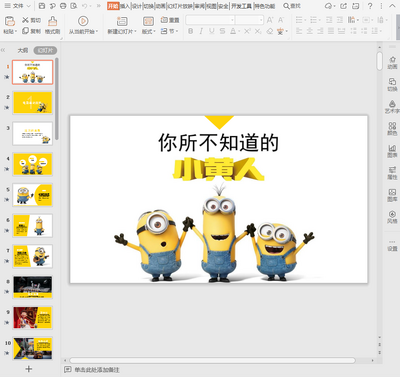Expand the Paste (粘贴) options dropdown
Screen dimensions: 400x377
coord(16,31)
